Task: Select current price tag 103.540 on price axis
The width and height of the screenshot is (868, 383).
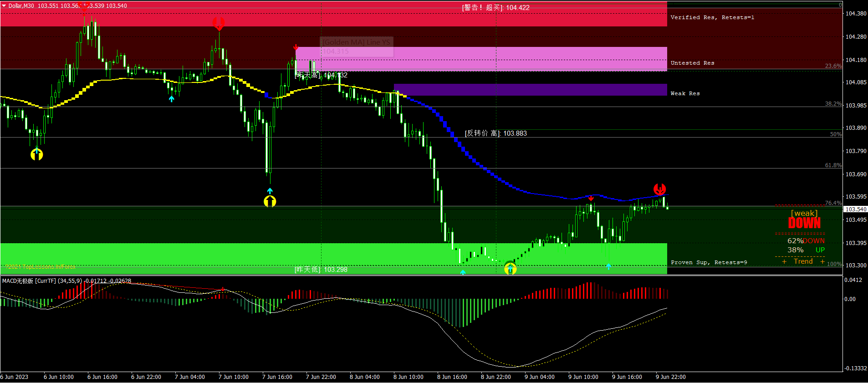Action: click(x=856, y=209)
